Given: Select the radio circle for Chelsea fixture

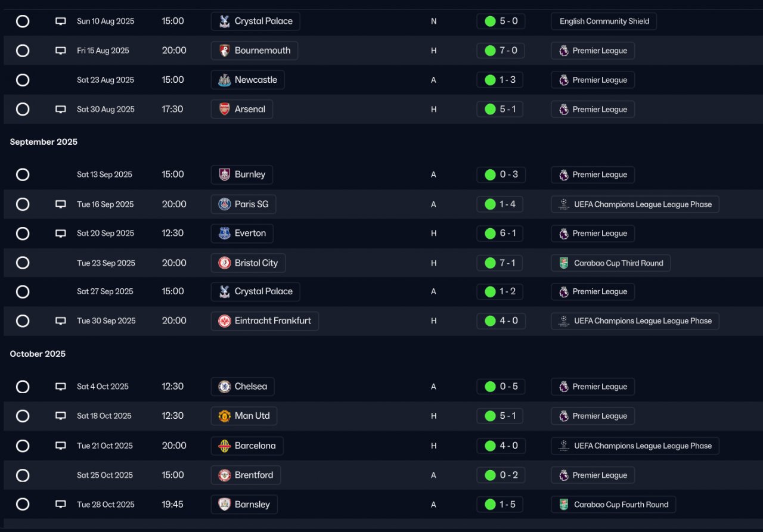Looking at the screenshot, I should 23,387.
